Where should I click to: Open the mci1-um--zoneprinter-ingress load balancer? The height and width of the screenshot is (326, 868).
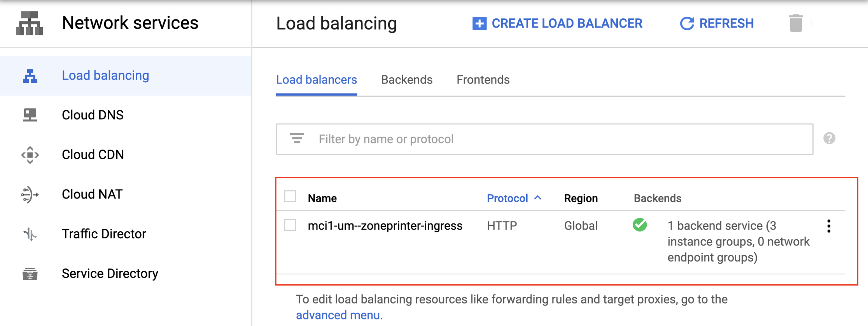click(x=385, y=226)
